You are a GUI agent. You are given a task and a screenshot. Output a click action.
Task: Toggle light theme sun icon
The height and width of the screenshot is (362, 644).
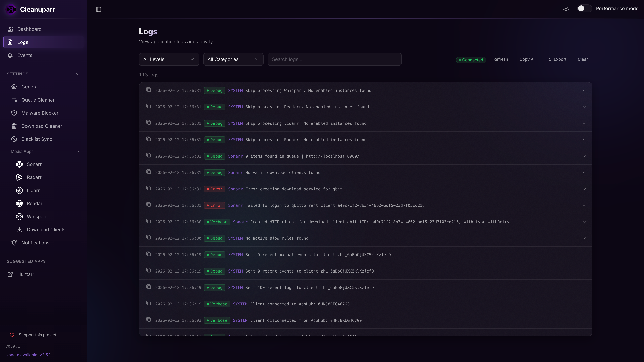[566, 9]
